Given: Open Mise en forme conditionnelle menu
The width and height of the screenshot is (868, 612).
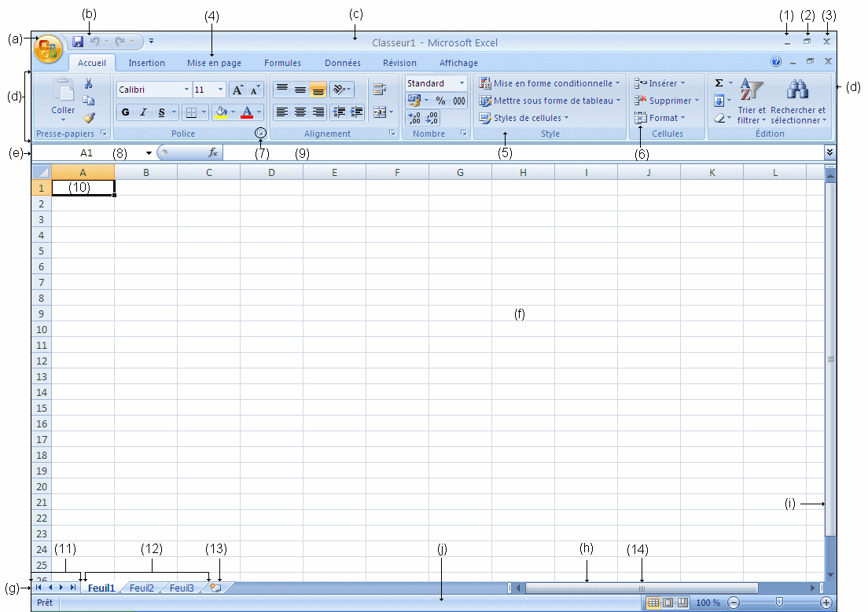Looking at the screenshot, I should pyautogui.click(x=549, y=83).
